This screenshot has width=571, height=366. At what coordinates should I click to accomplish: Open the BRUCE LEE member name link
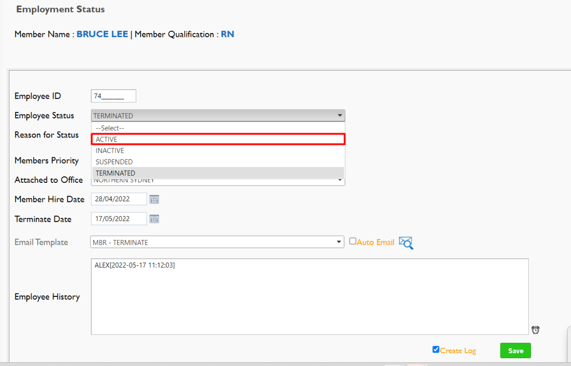(102, 34)
